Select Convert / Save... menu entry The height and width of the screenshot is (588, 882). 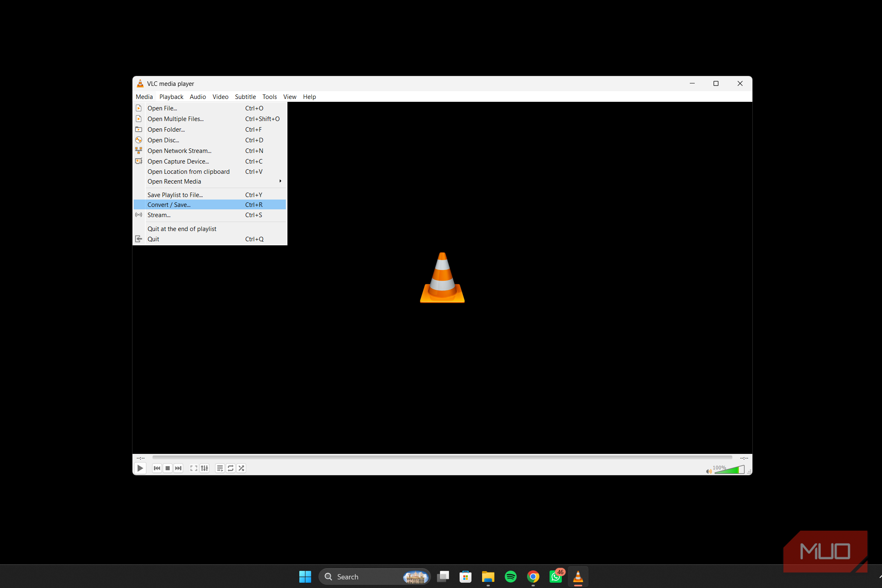click(x=210, y=205)
